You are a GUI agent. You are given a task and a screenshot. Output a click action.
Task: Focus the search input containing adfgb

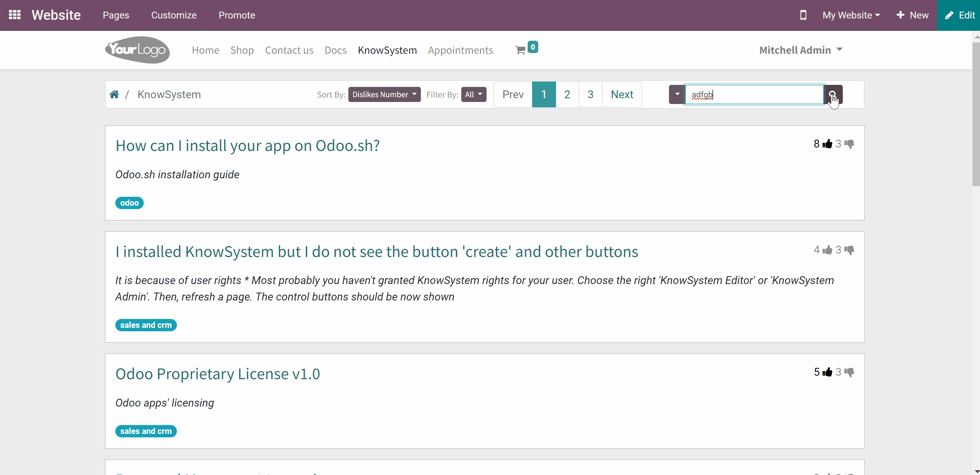[755, 94]
